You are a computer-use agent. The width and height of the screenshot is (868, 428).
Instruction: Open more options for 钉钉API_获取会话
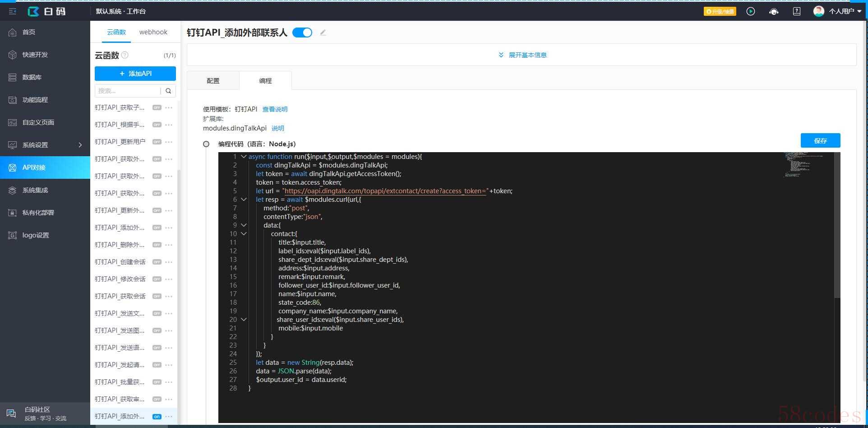click(169, 296)
